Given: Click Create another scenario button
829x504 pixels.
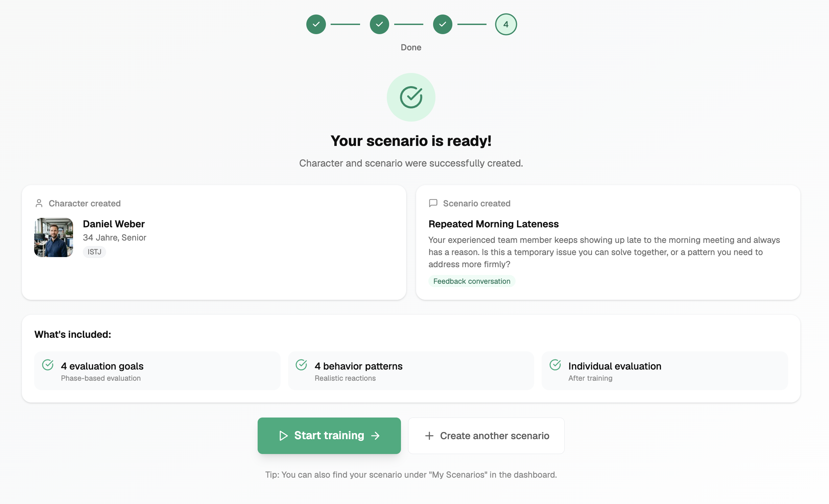Looking at the screenshot, I should [x=486, y=435].
